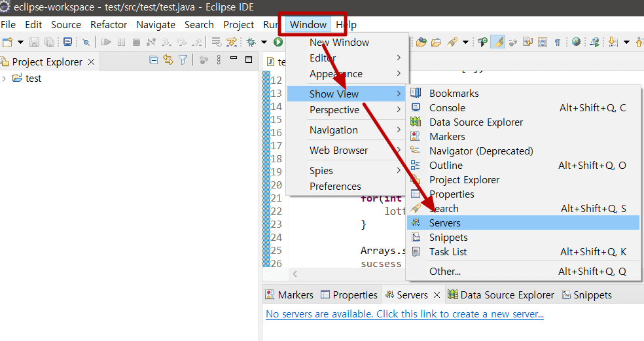The image size is (644, 341).
Task: Toggle Show Whitespace Characters pilcrow icon
Action: coord(558,43)
